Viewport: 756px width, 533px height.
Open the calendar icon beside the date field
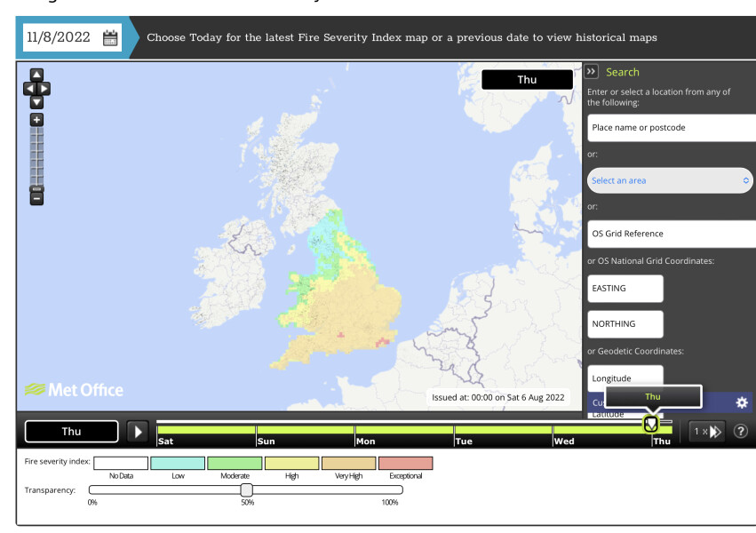pyautogui.click(x=108, y=36)
